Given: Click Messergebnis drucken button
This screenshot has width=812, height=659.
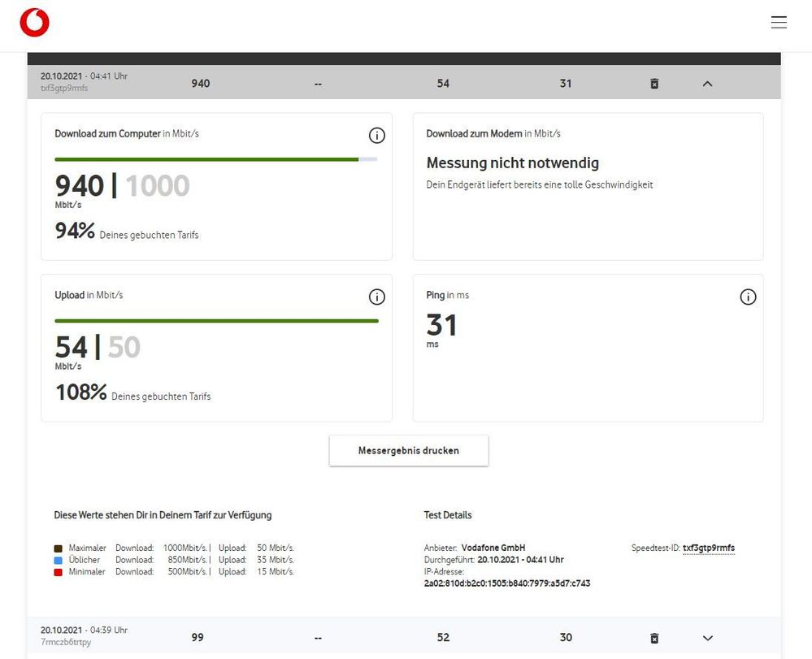Looking at the screenshot, I should pyautogui.click(x=408, y=450).
